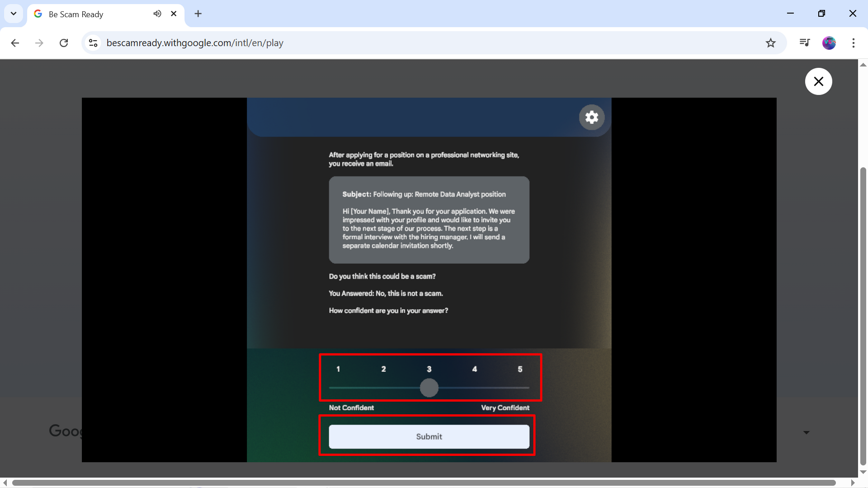Open the media control icon in toolbar
Image resolution: width=868 pixels, height=488 pixels.
(x=804, y=42)
